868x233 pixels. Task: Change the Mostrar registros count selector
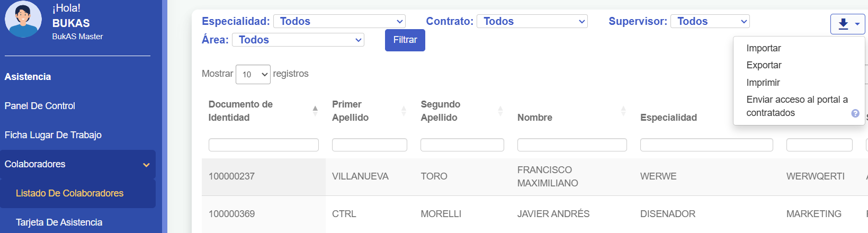(253, 74)
